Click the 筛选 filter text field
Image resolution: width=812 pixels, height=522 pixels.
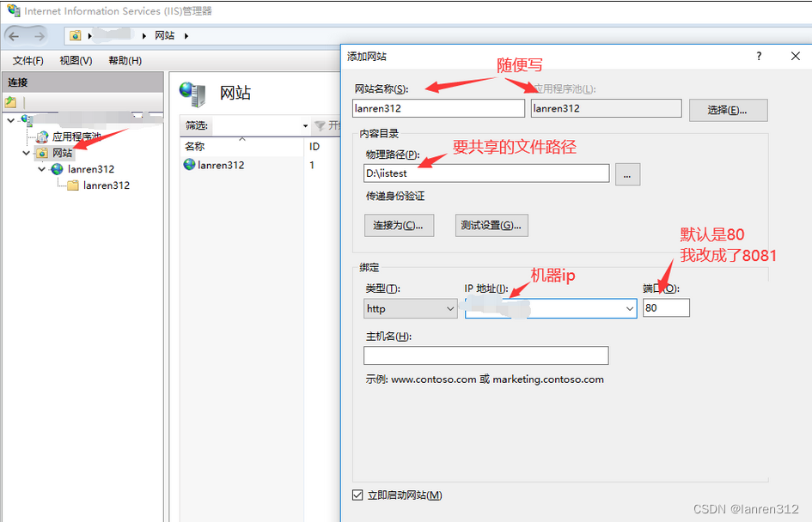(255, 125)
